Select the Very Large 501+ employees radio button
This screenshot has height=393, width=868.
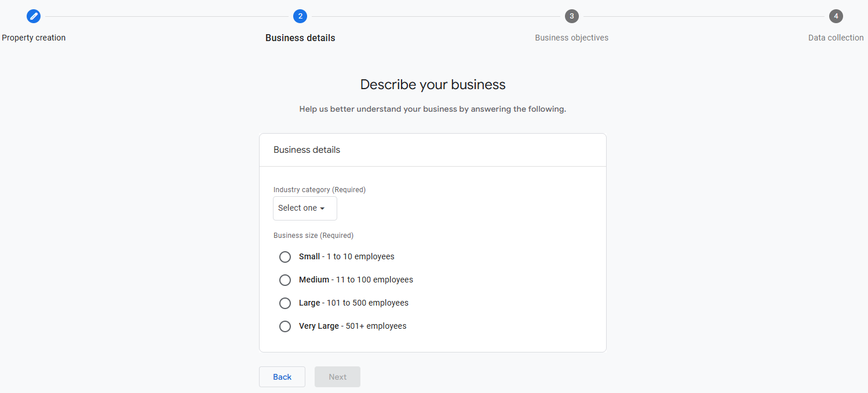coord(285,326)
